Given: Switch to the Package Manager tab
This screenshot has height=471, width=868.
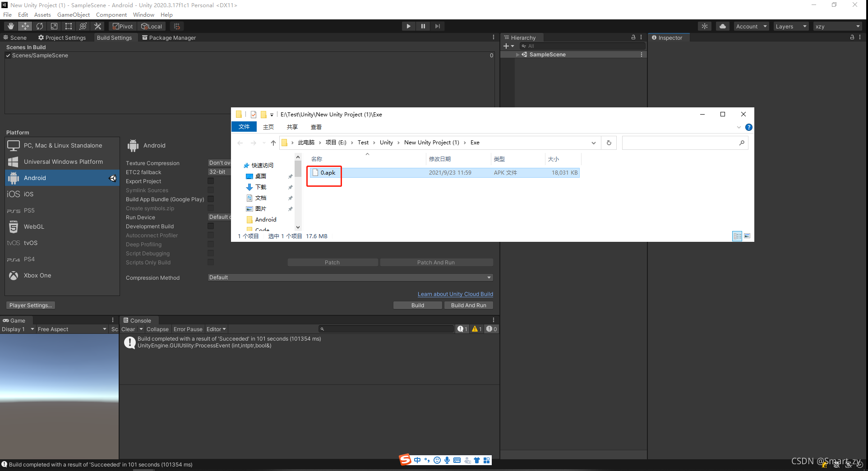Looking at the screenshot, I should coord(169,37).
